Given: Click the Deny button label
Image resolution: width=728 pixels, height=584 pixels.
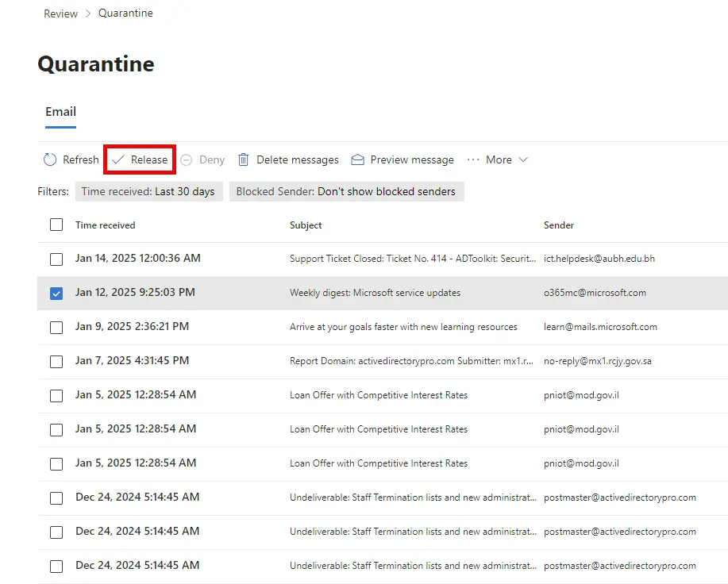Looking at the screenshot, I should point(212,160).
